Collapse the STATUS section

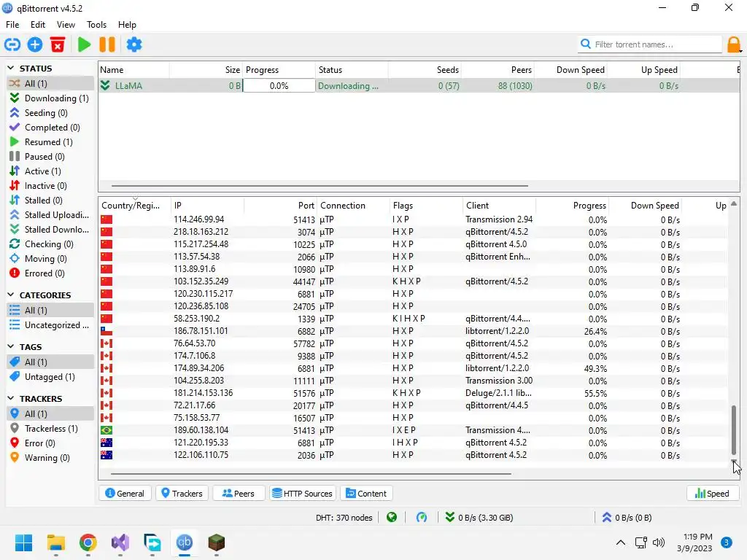click(x=11, y=68)
